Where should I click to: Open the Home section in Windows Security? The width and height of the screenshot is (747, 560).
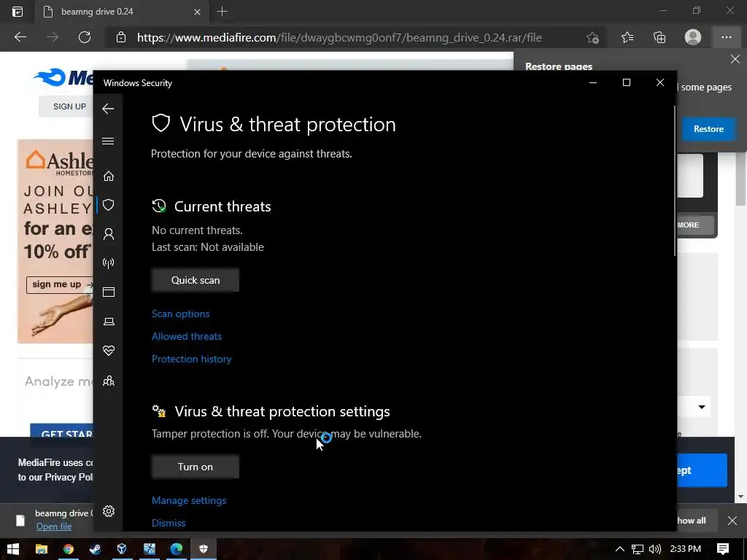coord(109,176)
